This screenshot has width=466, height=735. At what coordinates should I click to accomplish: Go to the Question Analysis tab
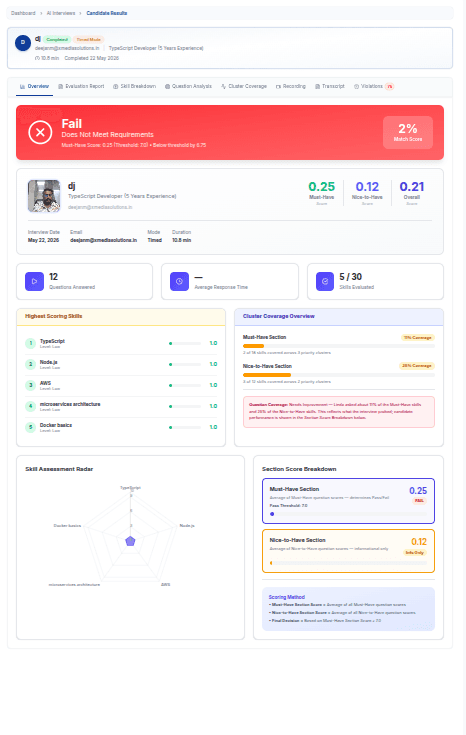pyautogui.click(x=188, y=86)
